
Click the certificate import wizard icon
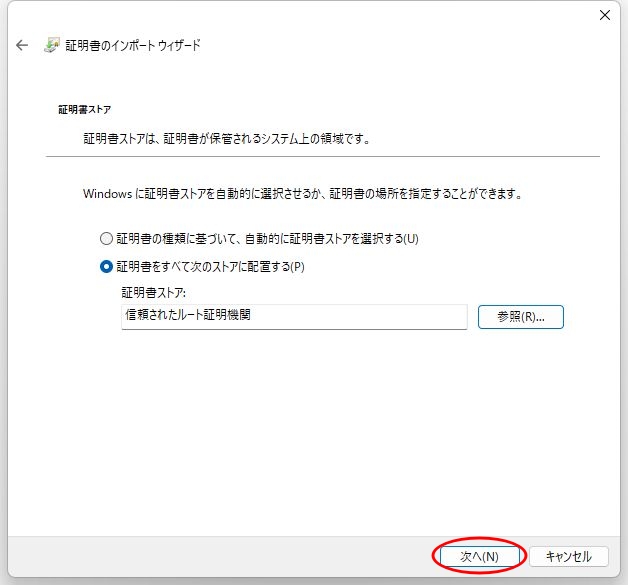[x=52, y=45]
